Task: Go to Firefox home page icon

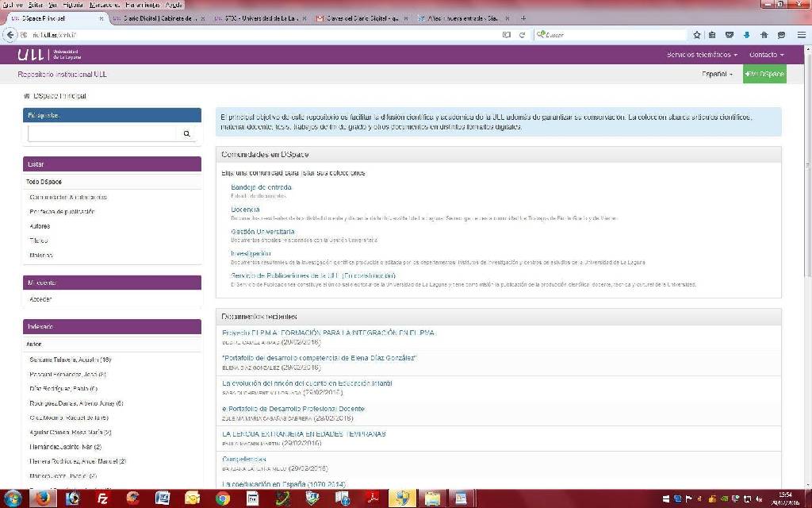Action: click(764, 35)
